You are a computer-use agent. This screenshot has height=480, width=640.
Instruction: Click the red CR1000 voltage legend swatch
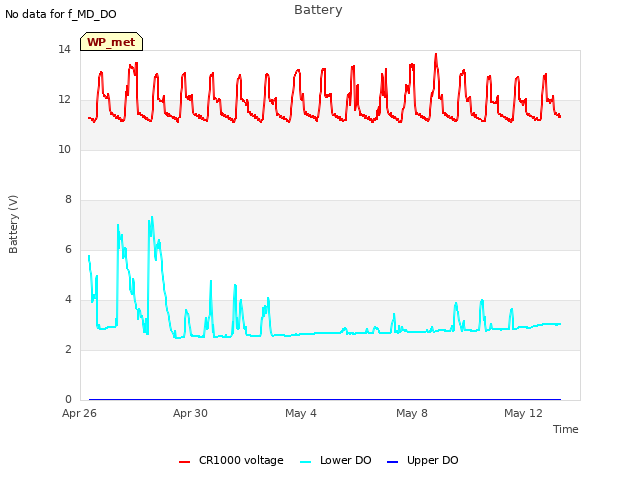184,462
